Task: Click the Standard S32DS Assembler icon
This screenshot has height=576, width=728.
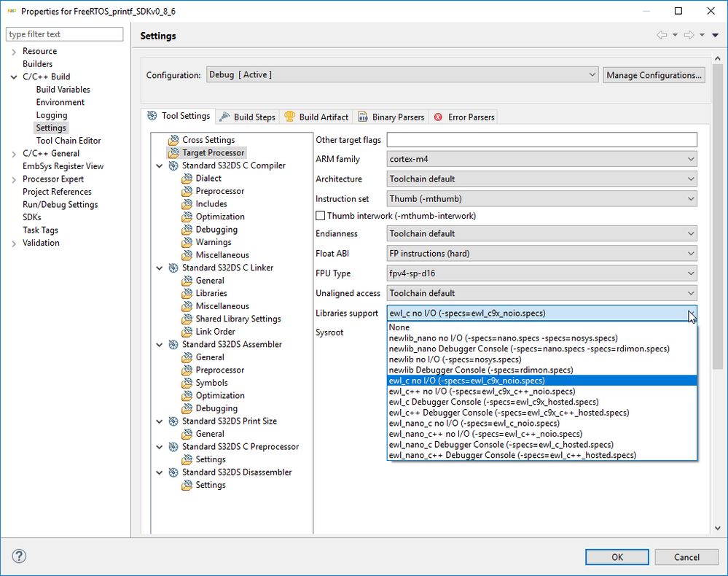Action: pyautogui.click(x=173, y=344)
